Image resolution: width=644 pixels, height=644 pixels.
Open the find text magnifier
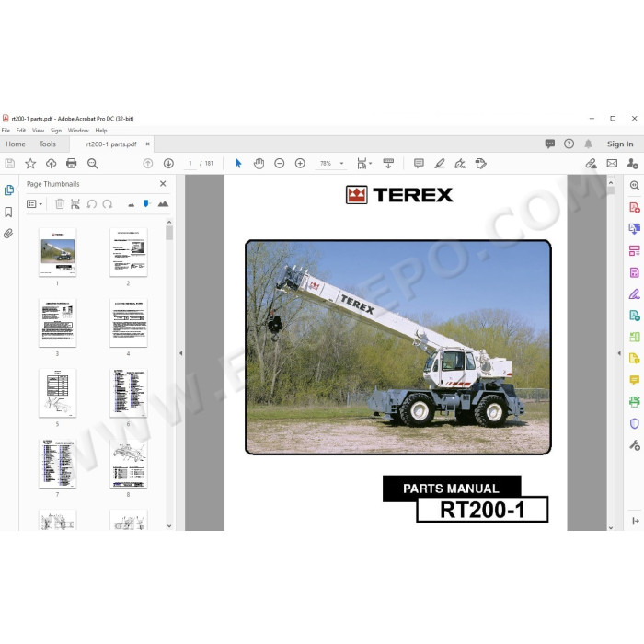pos(92,164)
